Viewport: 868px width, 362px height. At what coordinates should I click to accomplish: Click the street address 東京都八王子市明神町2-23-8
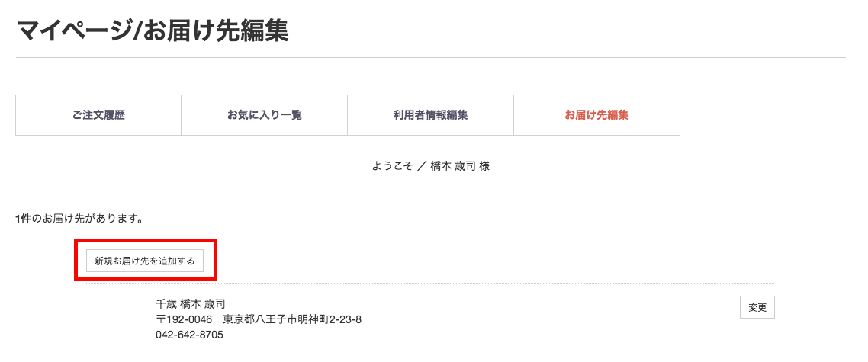[292, 319]
